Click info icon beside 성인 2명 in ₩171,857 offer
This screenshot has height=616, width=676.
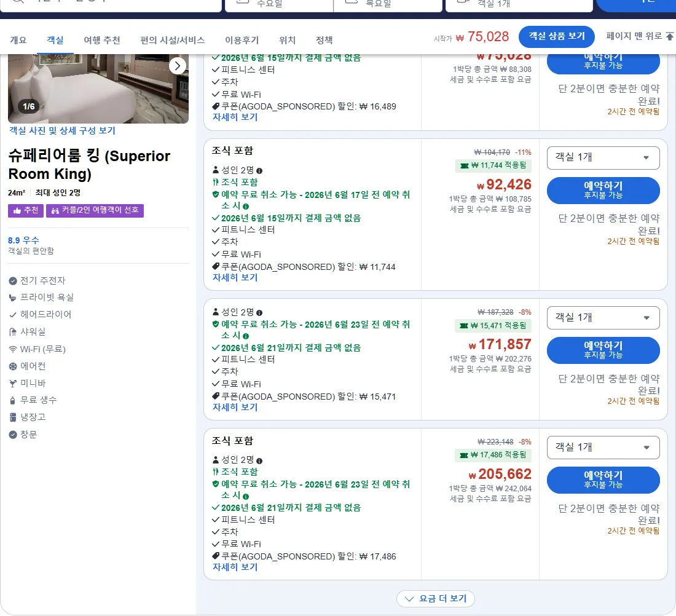259,313
